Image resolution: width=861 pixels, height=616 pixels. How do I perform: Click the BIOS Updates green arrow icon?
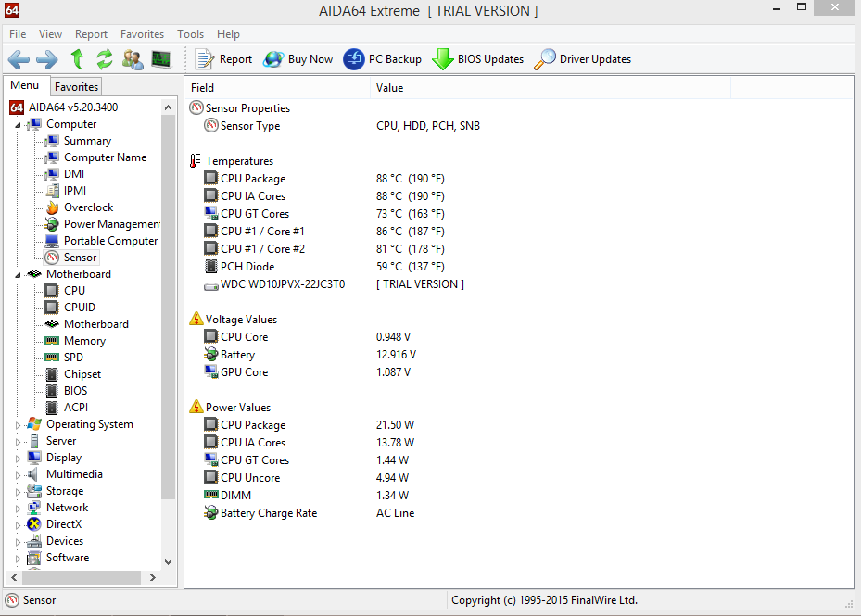click(x=443, y=59)
